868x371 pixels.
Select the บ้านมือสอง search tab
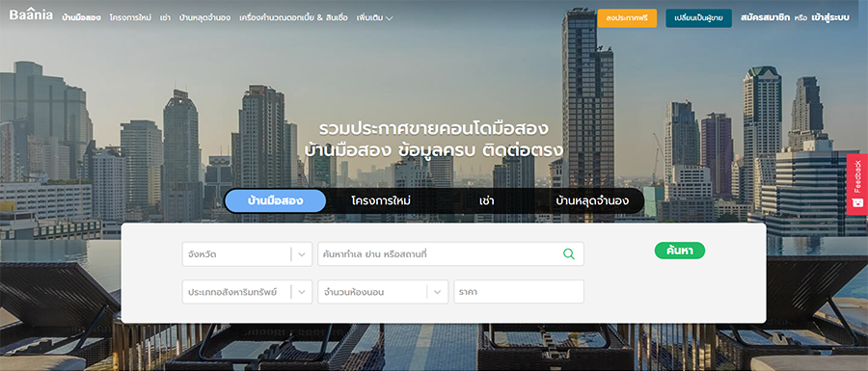[x=275, y=200]
